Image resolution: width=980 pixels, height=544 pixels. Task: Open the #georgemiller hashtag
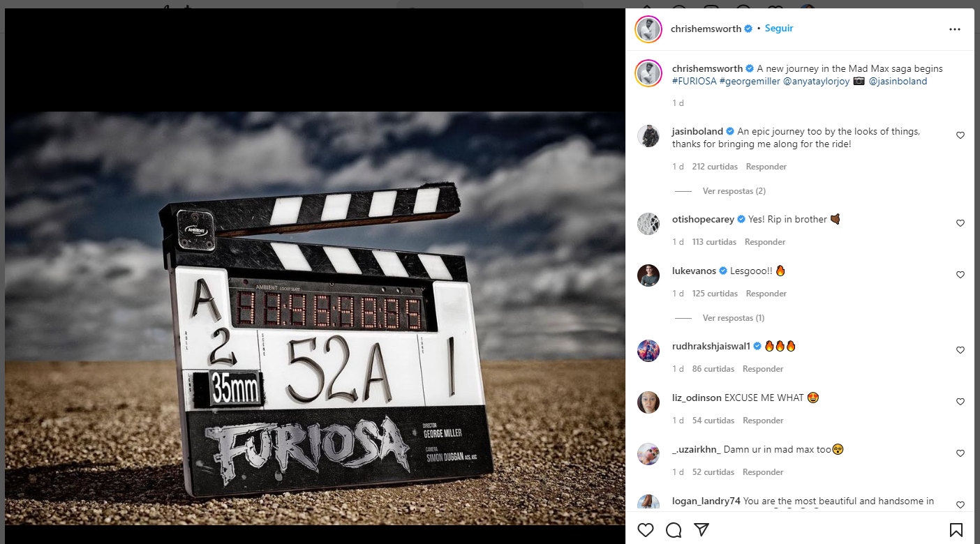750,81
